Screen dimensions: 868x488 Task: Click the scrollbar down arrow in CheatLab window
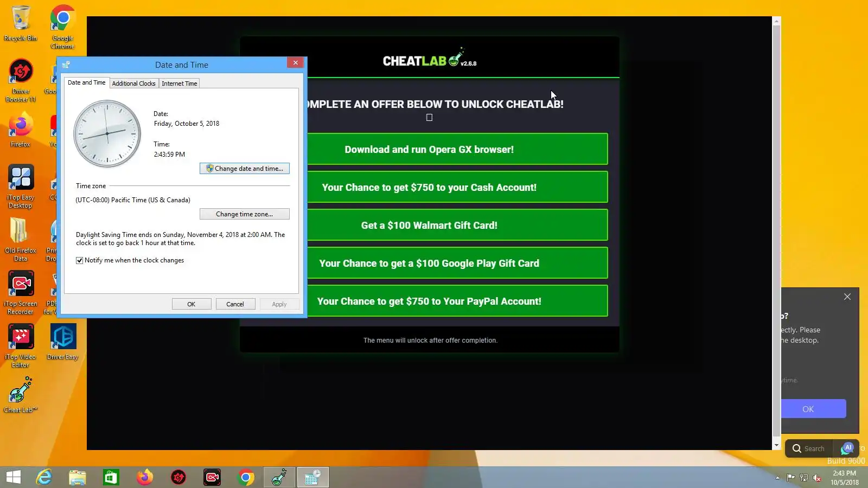coord(776,445)
